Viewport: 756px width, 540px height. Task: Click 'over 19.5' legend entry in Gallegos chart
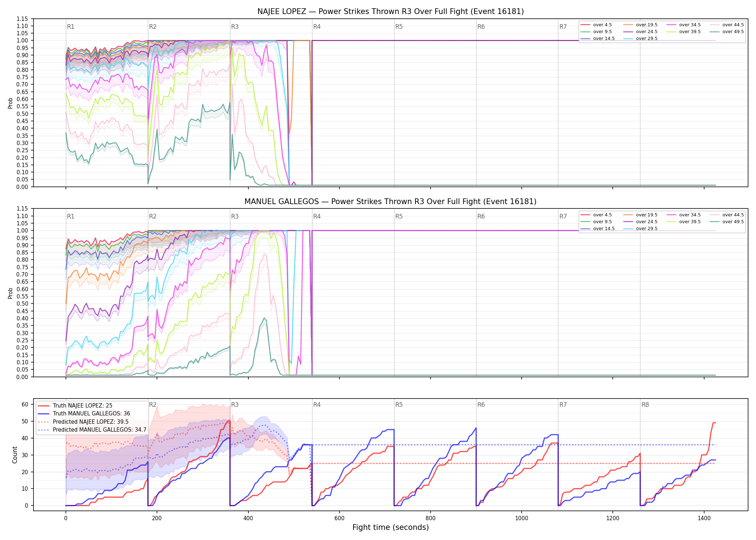pos(640,215)
